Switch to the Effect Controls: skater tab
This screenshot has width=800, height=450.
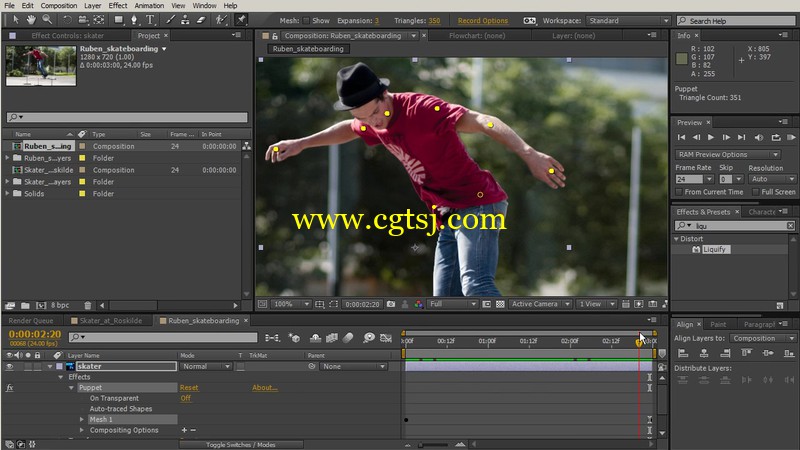point(67,36)
